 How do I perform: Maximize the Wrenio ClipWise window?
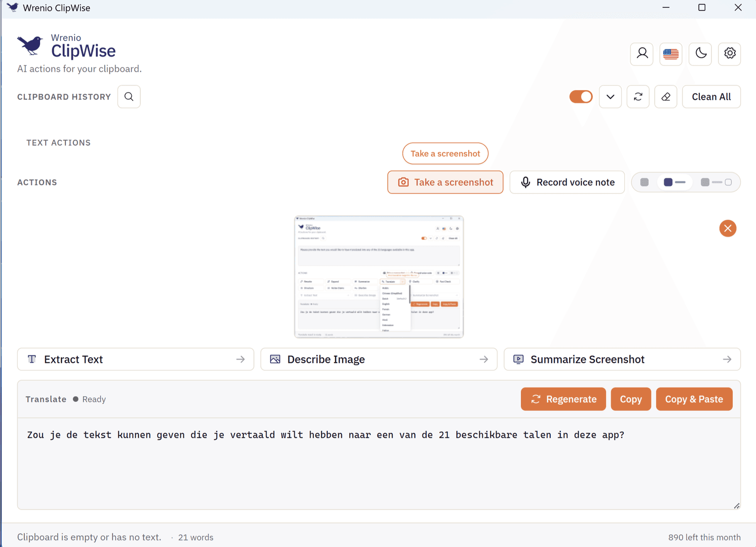(702, 8)
